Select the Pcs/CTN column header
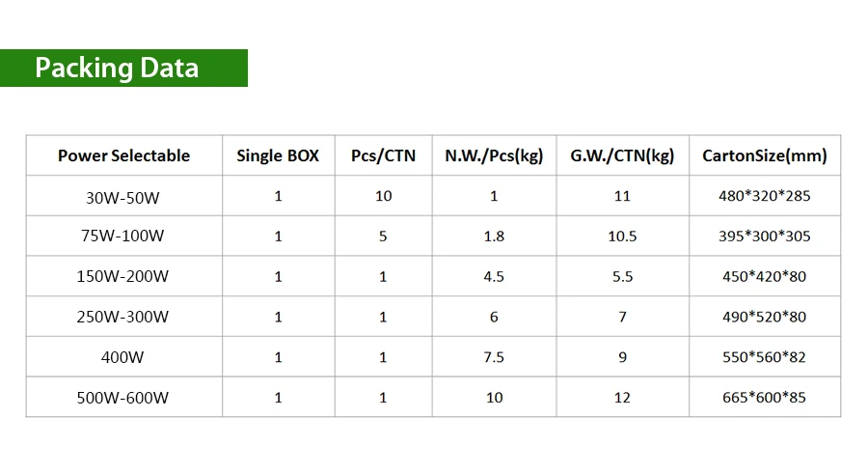 383,155
